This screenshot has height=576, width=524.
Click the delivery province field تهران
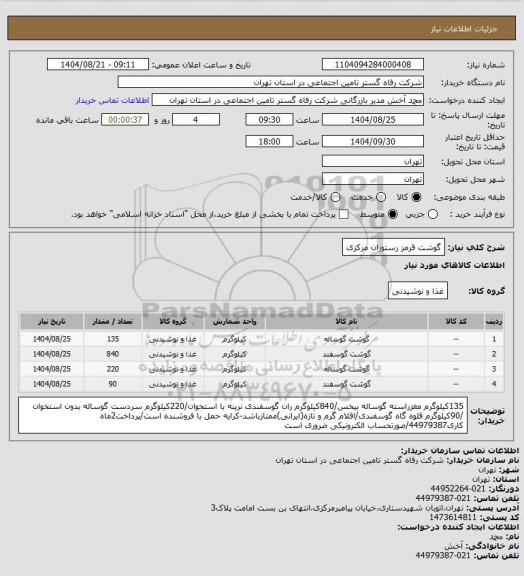(x=373, y=161)
